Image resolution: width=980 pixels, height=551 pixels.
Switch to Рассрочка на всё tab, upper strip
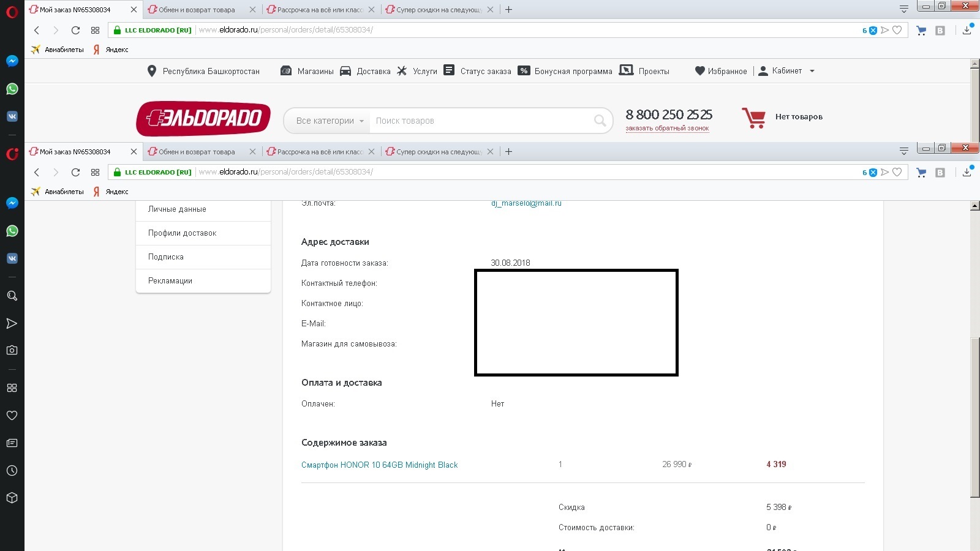click(320, 10)
